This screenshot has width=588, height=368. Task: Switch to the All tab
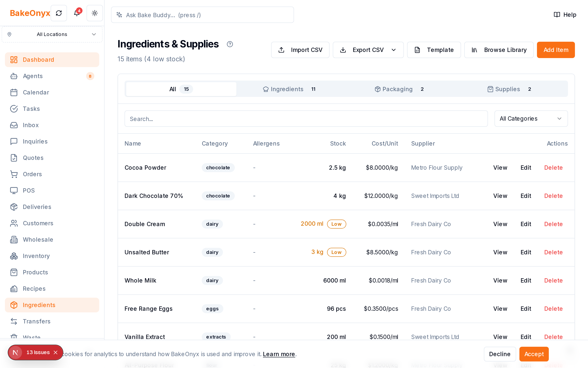point(181,89)
